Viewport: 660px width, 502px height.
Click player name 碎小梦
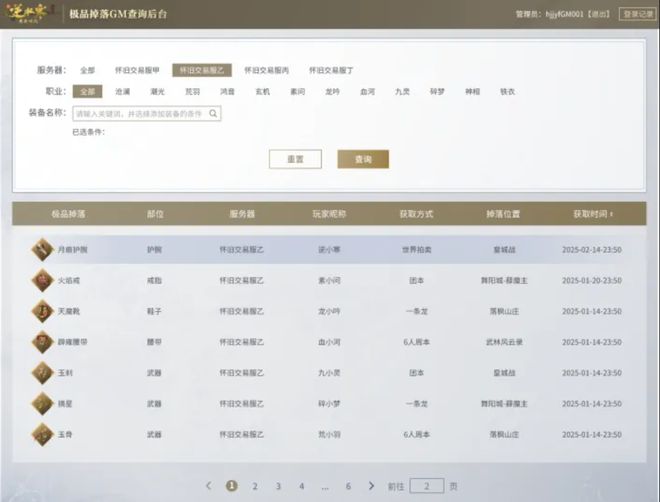coord(329,404)
